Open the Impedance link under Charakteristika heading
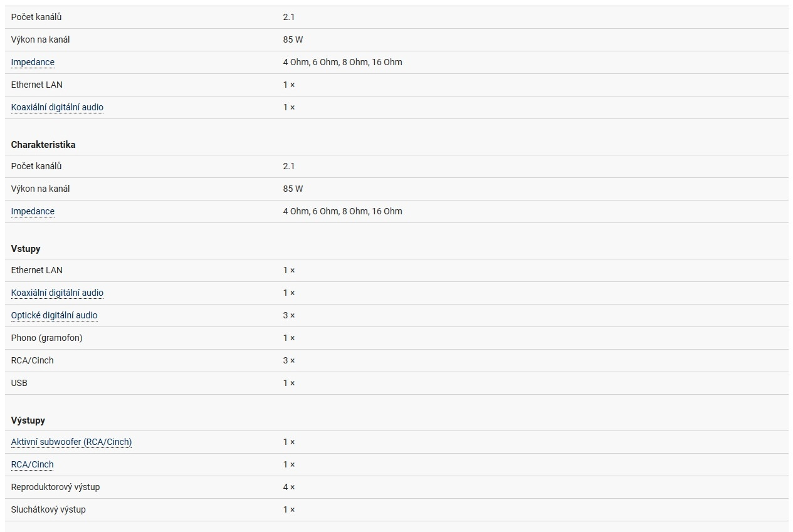Screen dimensions: 793x532 tap(33, 211)
